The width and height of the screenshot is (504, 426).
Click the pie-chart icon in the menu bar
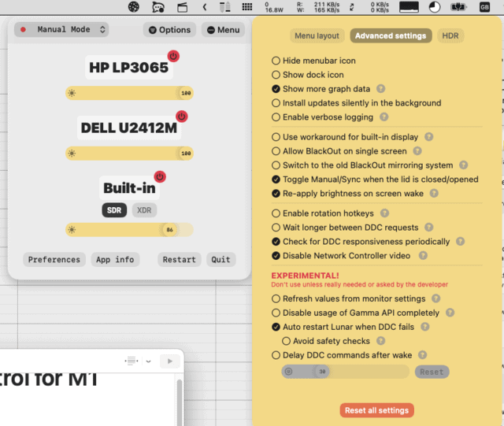click(x=435, y=7)
